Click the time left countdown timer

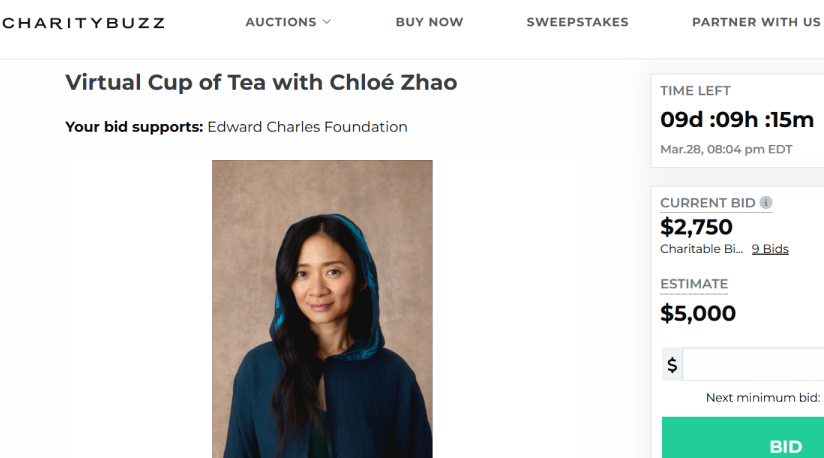[x=737, y=120]
